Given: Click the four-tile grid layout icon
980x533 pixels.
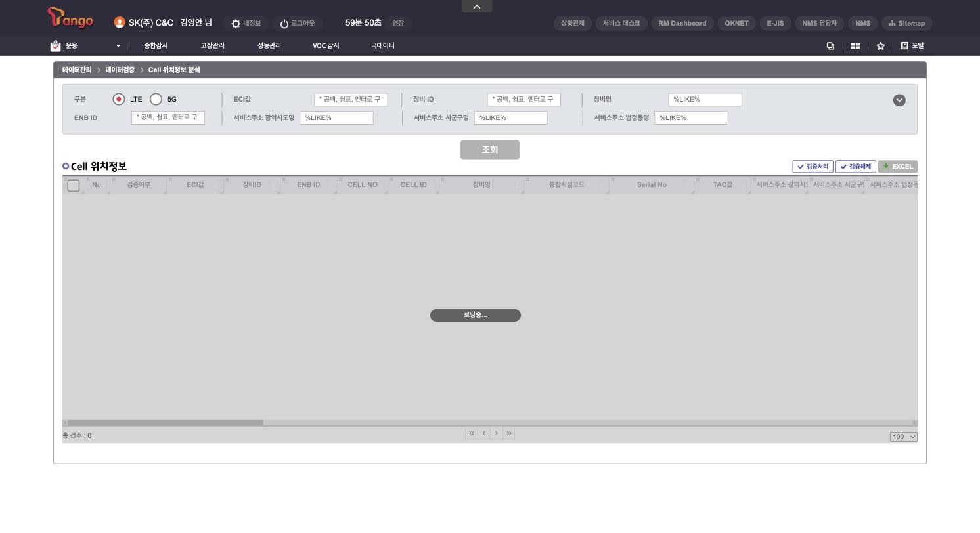Looking at the screenshot, I should [x=855, y=46].
